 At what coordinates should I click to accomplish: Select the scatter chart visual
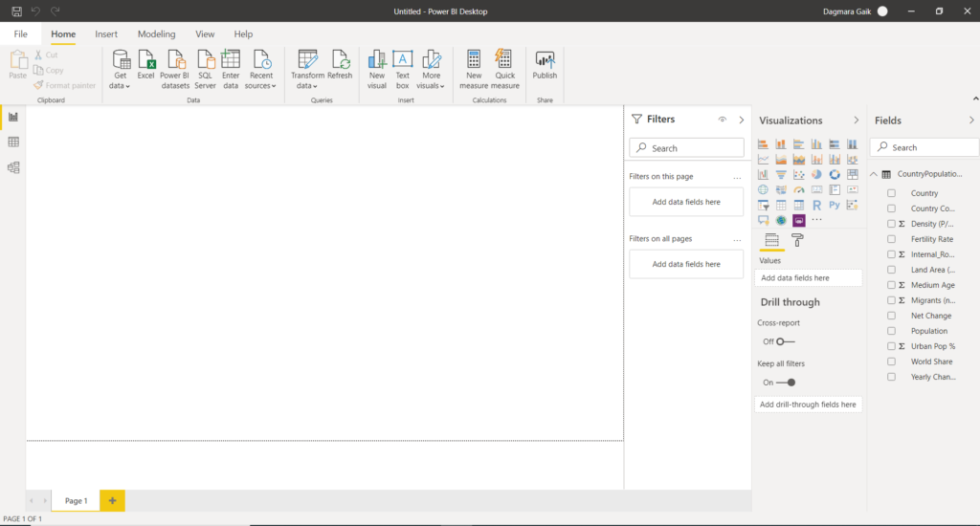tap(799, 174)
